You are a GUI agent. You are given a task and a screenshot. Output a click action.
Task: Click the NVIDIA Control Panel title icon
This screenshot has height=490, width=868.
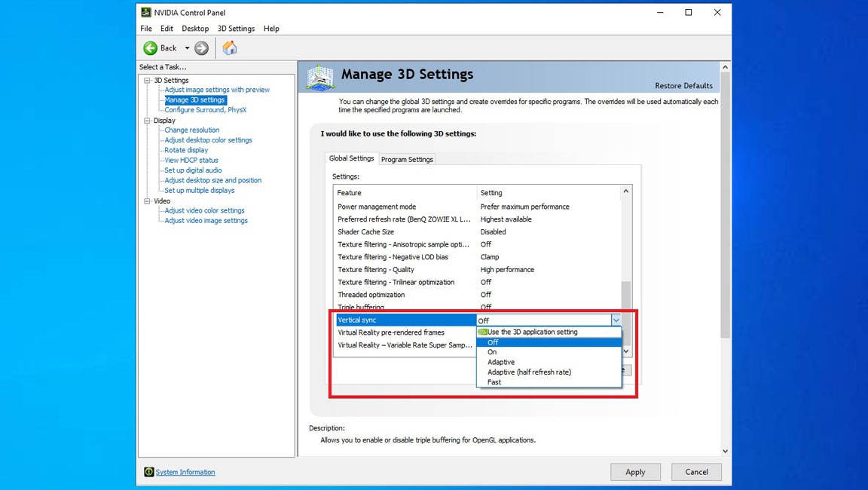146,12
